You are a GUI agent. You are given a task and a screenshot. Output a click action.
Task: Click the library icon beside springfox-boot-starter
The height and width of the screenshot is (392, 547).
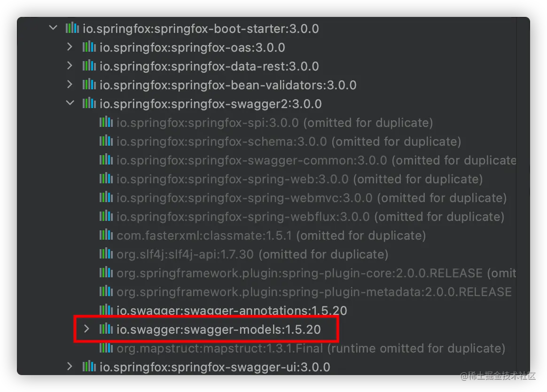pos(72,28)
